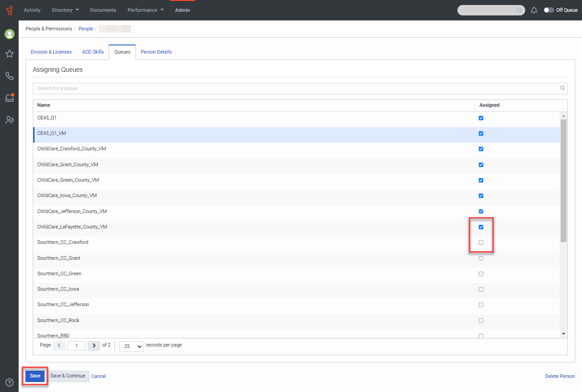Toggle the Off Queue switch
The height and width of the screenshot is (392, 582).
549,10
